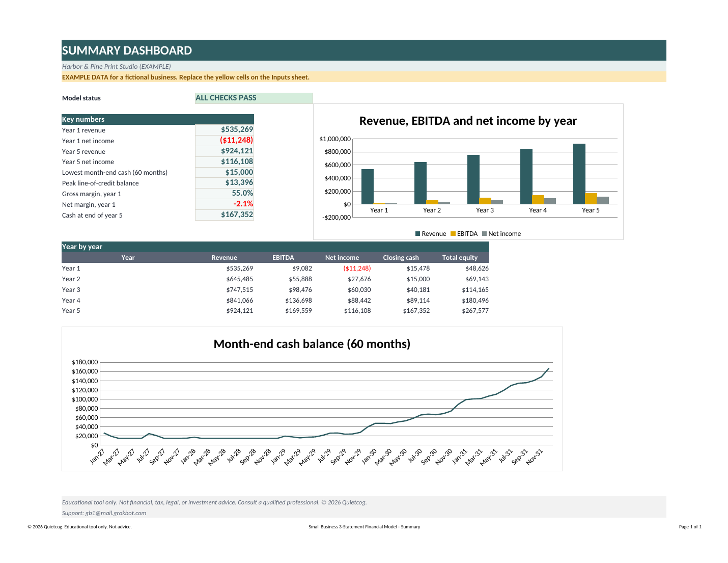Click the Month-end cash balance chart title

tap(312, 344)
